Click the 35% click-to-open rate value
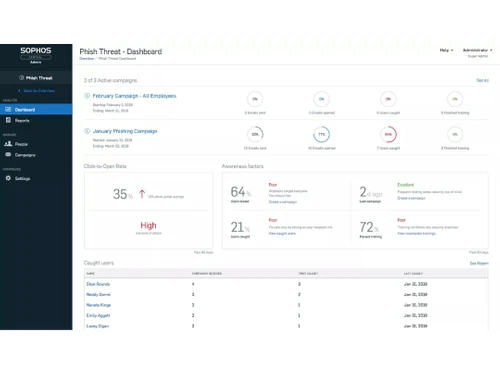This screenshot has height=375, width=500. tap(123, 194)
